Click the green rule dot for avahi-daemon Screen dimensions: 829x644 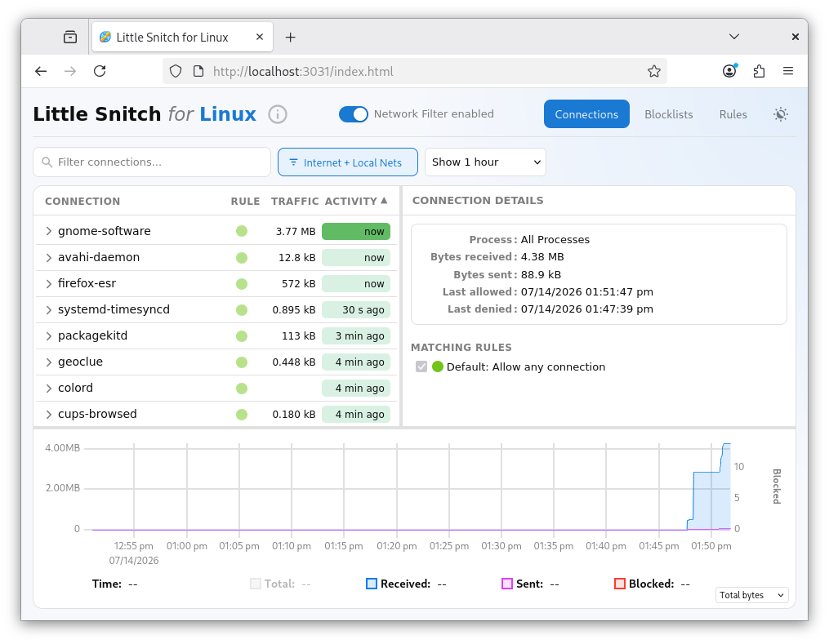pyautogui.click(x=242, y=258)
